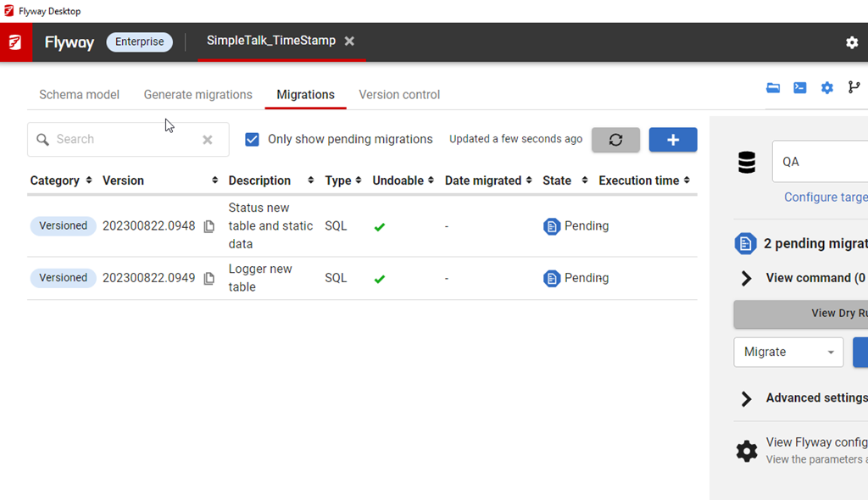Go to Generate migrations tab
The image size is (868, 500).
198,95
